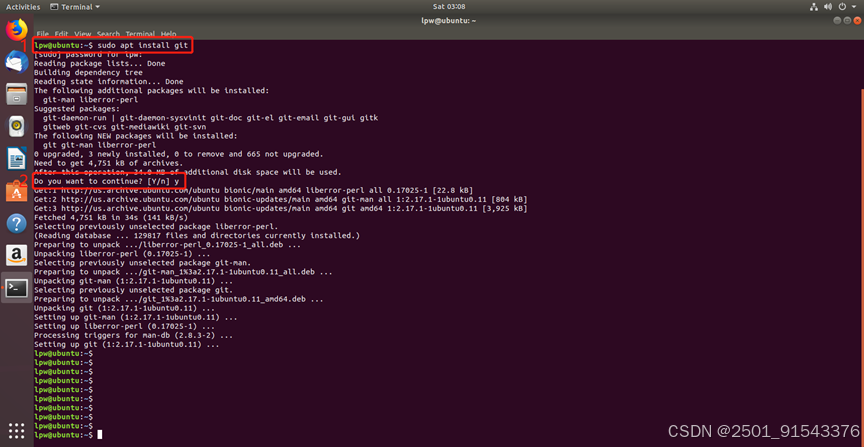Click 'Suggested packages:' line
Image resolution: width=864 pixels, height=447 pixels.
pos(77,109)
